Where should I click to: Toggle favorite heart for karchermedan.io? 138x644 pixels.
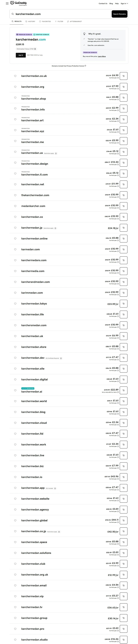15,477
